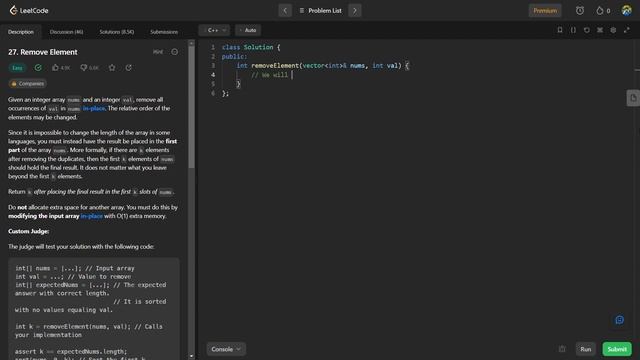Click the LeetCode logo
Screen dimensions: 640x360
[x=29, y=10]
